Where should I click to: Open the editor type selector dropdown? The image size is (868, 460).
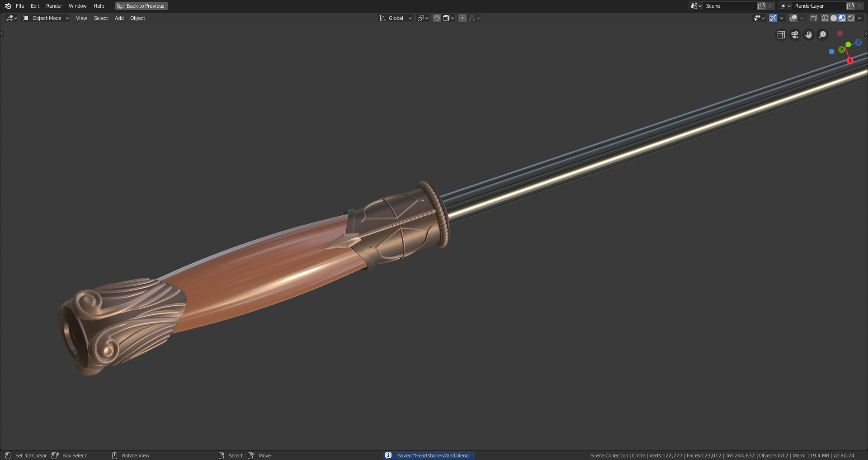coord(11,18)
